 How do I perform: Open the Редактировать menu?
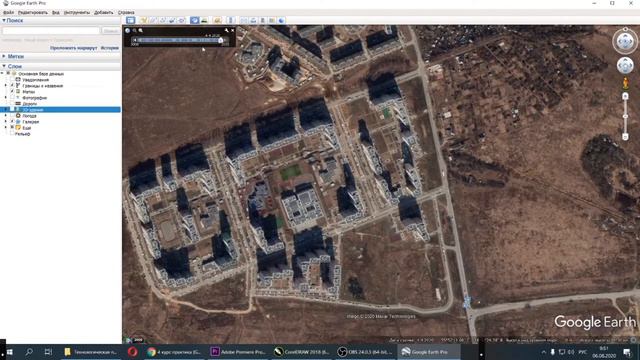click(x=33, y=13)
